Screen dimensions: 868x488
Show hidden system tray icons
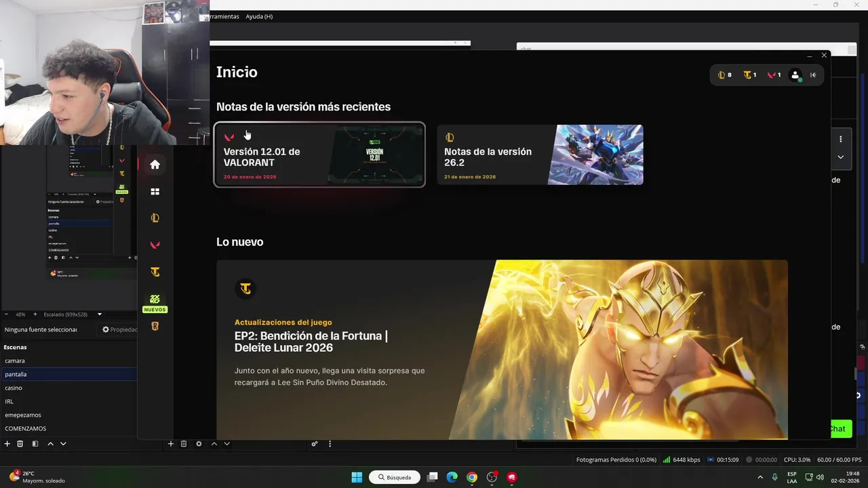pos(759,477)
